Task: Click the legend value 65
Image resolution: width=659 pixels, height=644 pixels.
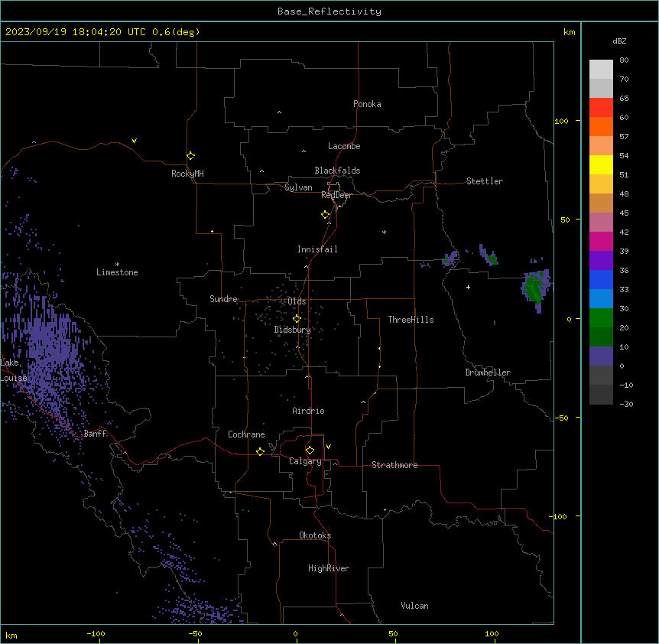Action: [x=624, y=98]
